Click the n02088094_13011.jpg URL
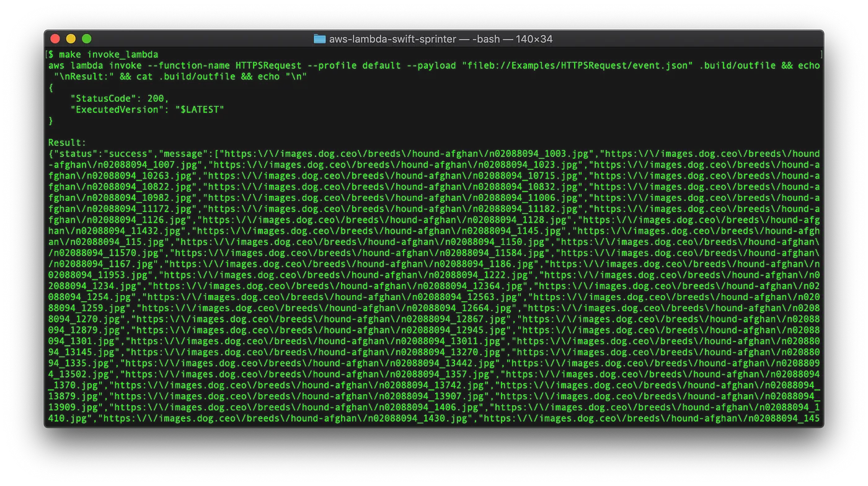 point(315,342)
